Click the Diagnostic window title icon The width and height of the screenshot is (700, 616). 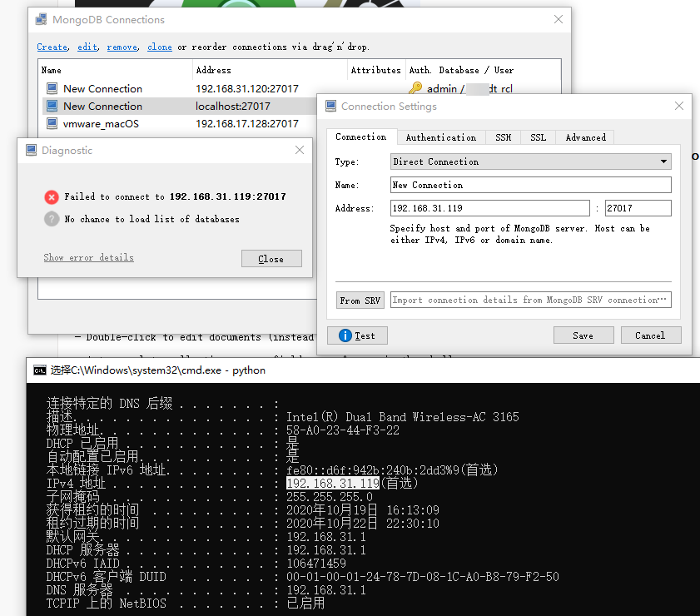pyautogui.click(x=32, y=151)
